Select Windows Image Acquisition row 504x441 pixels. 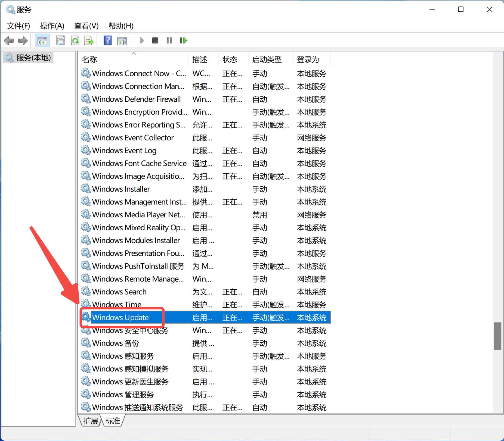206,176
